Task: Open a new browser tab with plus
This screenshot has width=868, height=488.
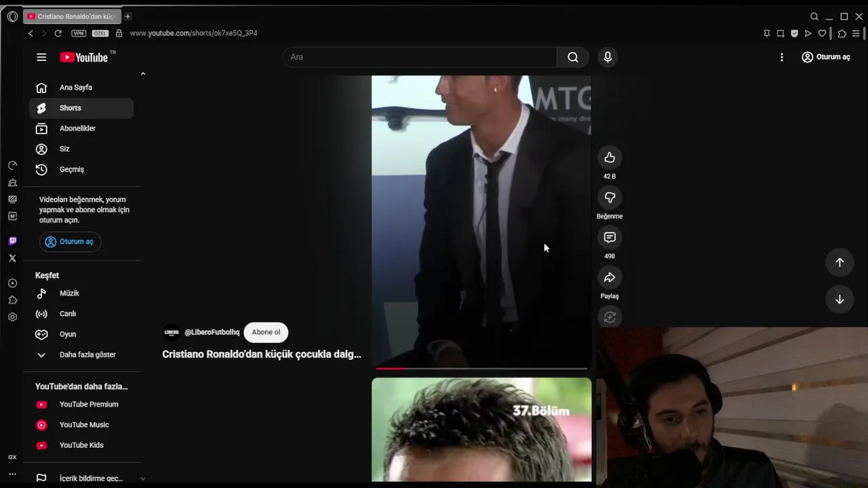Action: [x=127, y=16]
